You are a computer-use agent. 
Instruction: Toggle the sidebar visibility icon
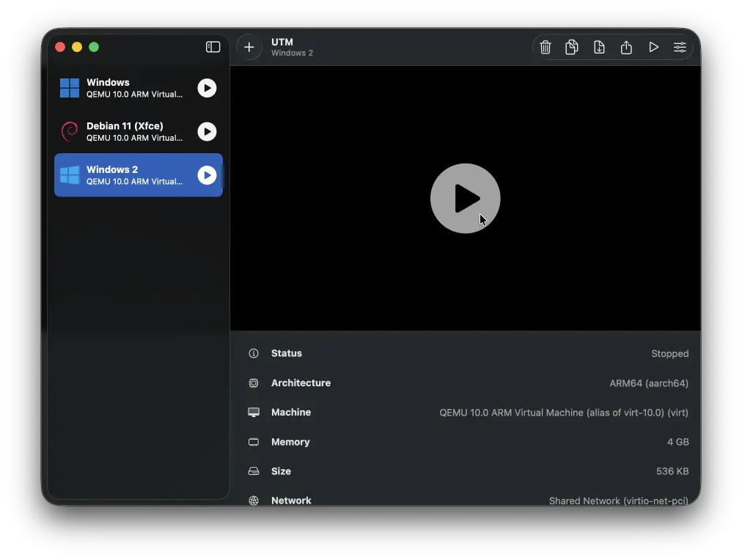pyautogui.click(x=213, y=47)
